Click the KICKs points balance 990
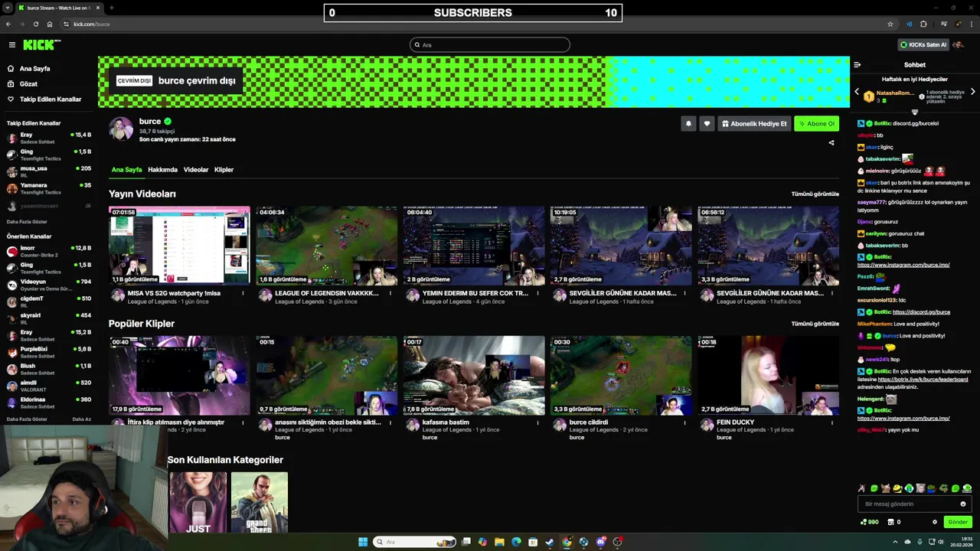 pyautogui.click(x=870, y=522)
